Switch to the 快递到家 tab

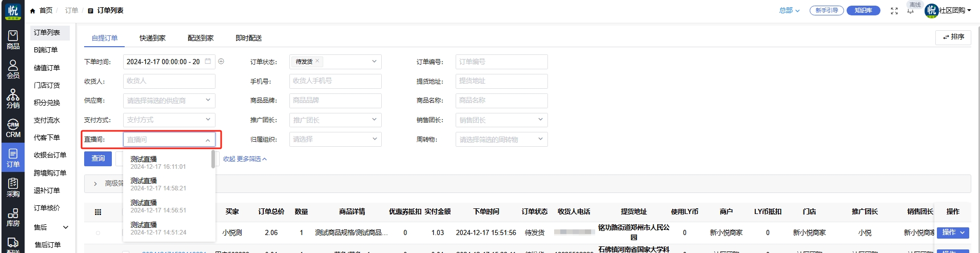(x=152, y=38)
